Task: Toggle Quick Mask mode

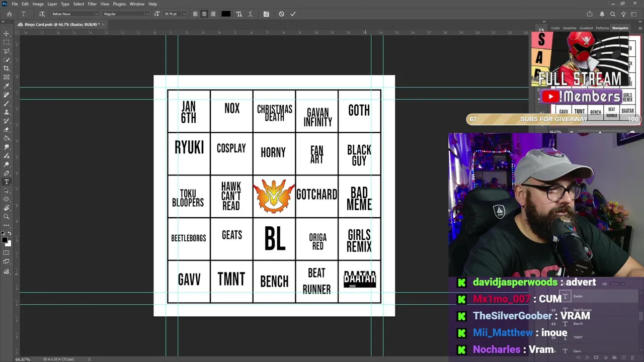Action: pos(7,253)
